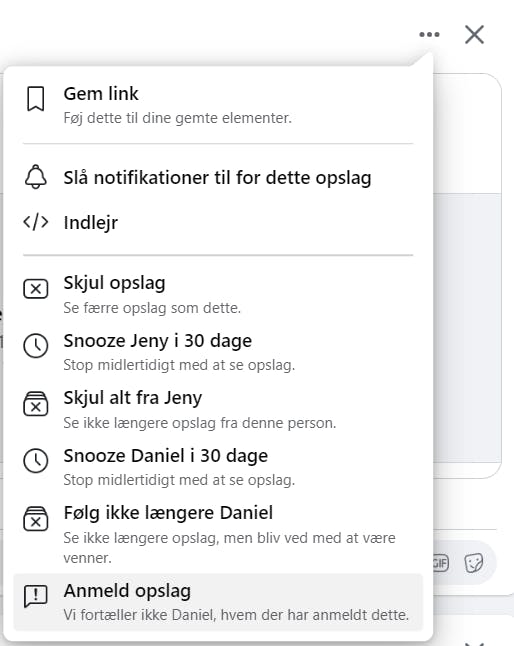Choose Snooze Daniel i 30 dage
Image resolution: width=514 pixels, height=646 pixels.
[x=218, y=466]
